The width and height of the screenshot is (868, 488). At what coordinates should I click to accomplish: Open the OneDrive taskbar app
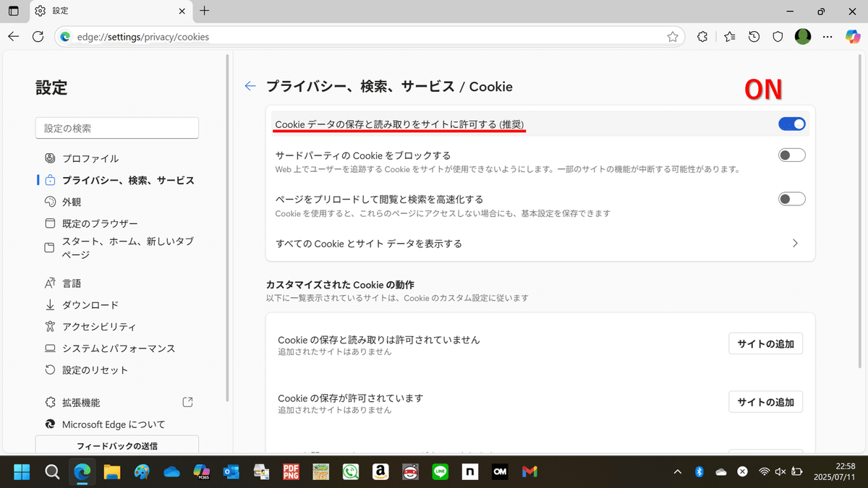click(171, 471)
